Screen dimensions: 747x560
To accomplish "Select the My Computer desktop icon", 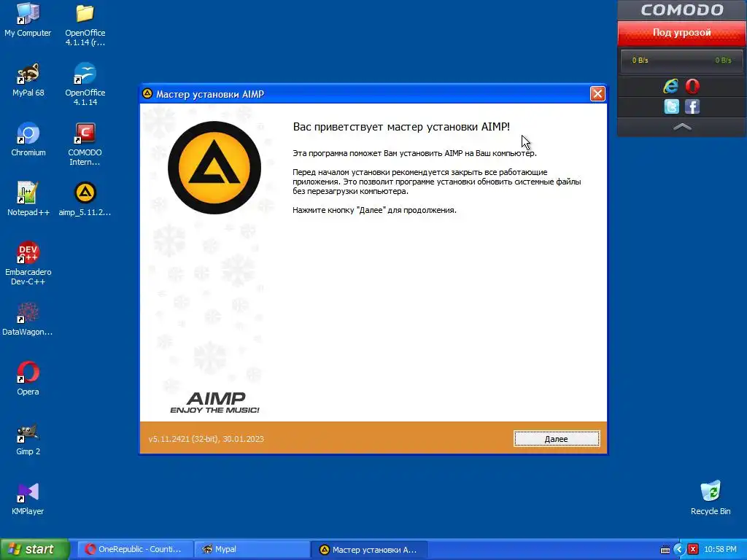I will tap(28, 20).
